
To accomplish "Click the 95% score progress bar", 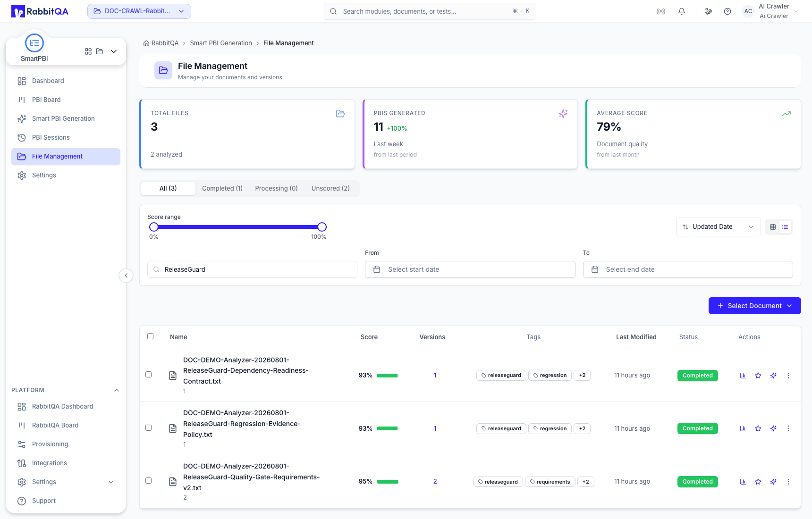I will click(x=388, y=482).
